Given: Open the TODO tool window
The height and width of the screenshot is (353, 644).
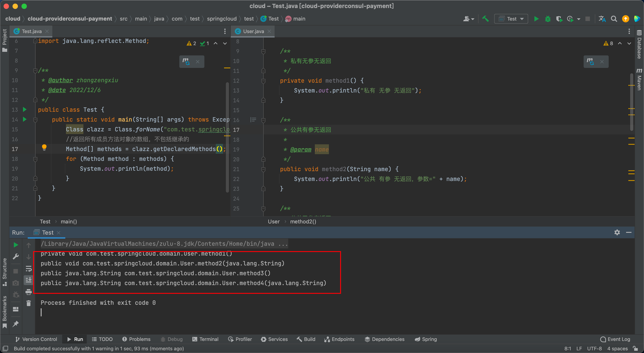Looking at the screenshot, I should [x=102, y=339].
